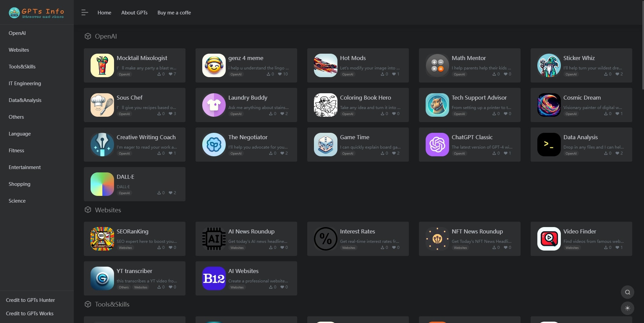Toggle light/dark theme sun button
644x323 pixels.
[628, 308]
